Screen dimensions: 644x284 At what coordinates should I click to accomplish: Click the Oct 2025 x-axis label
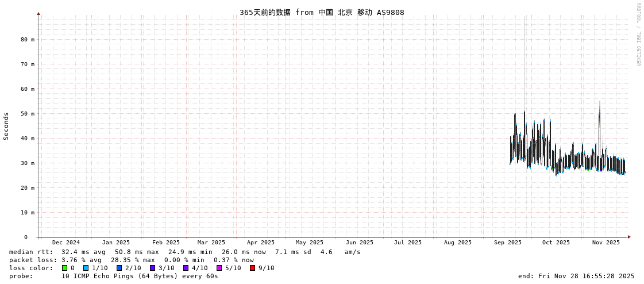[556, 243]
